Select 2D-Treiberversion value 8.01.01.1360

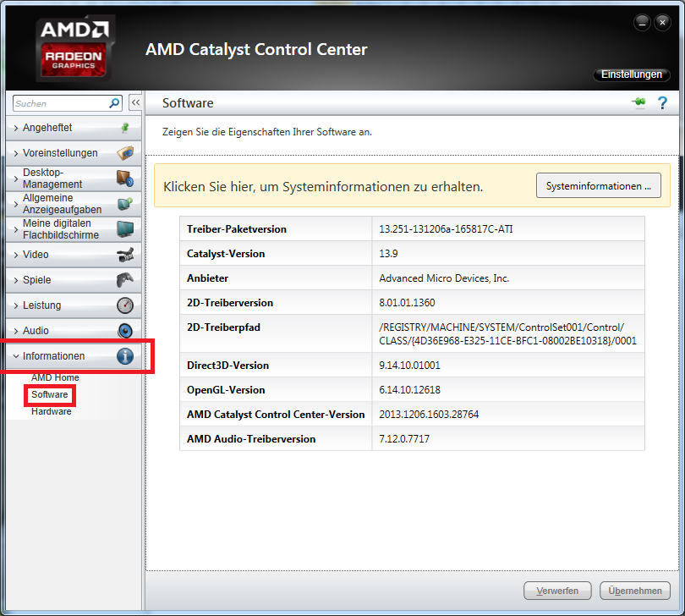tap(407, 303)
